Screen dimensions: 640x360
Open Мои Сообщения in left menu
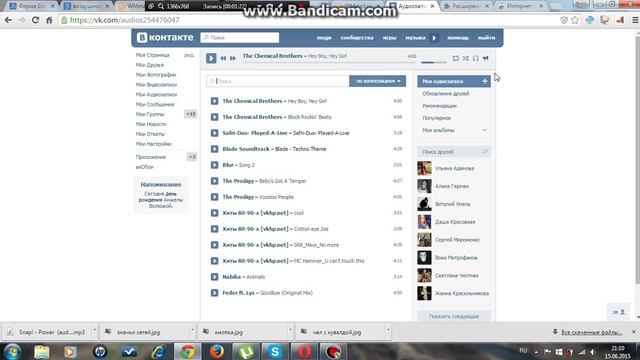click(x=155, y=104)
